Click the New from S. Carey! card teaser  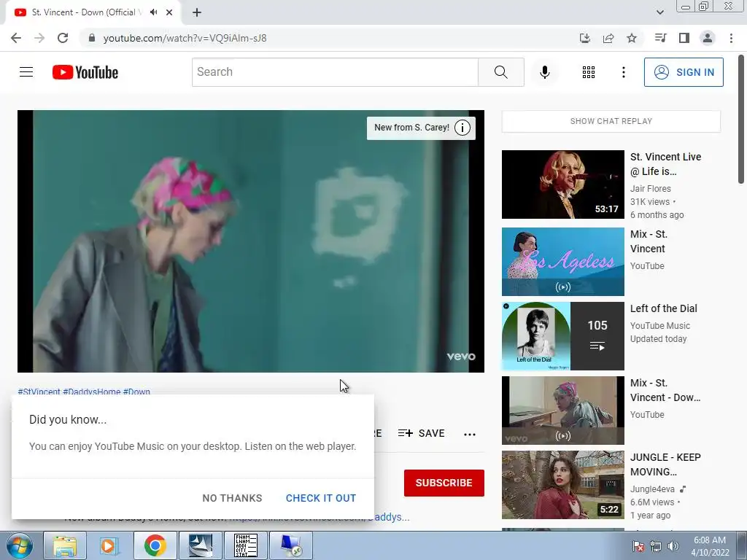coord(411,128)
